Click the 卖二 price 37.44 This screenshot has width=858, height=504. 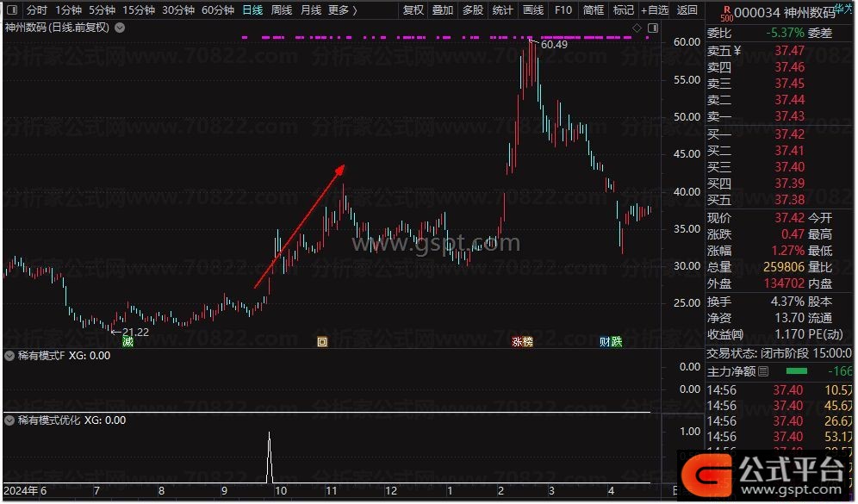[790, 100]
